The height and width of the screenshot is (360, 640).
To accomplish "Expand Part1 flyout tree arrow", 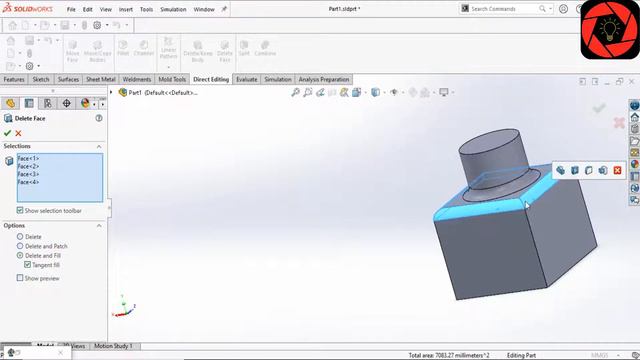I will 111,92.
